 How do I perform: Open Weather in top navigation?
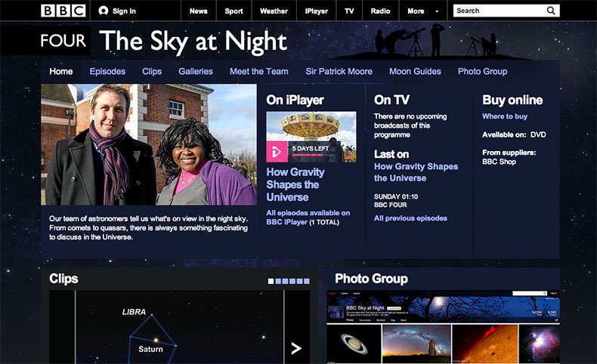(274, 11)
